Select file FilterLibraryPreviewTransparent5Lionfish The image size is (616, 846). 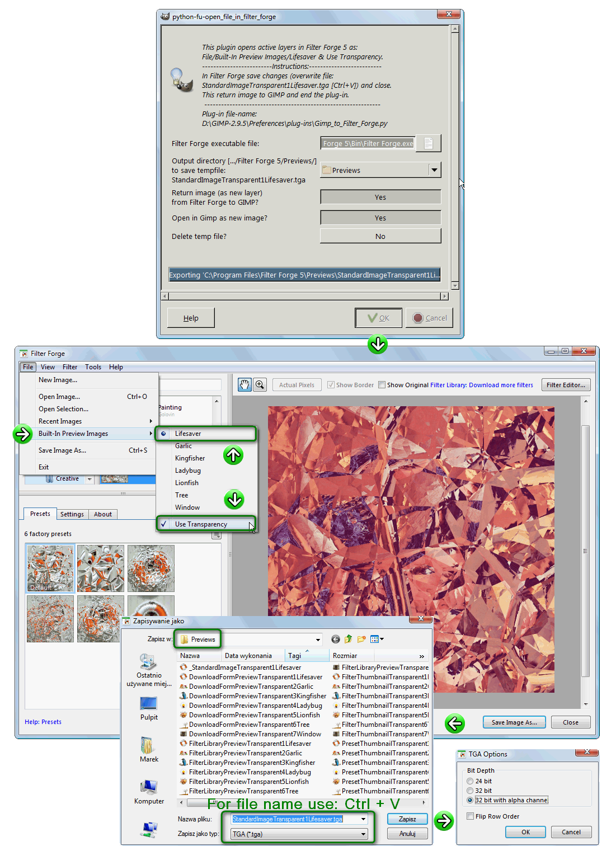pyautogui.click(x=244, y=781)
